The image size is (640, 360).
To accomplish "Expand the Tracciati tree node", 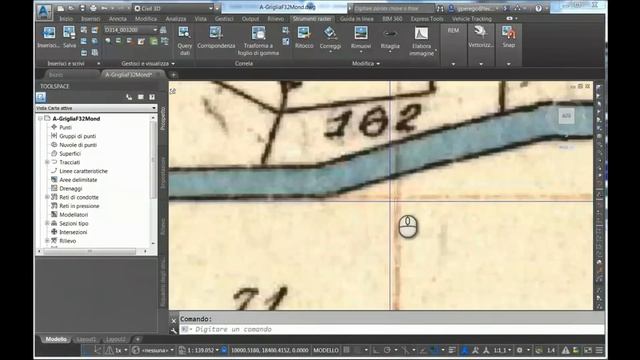I will (x=47, y=162).
